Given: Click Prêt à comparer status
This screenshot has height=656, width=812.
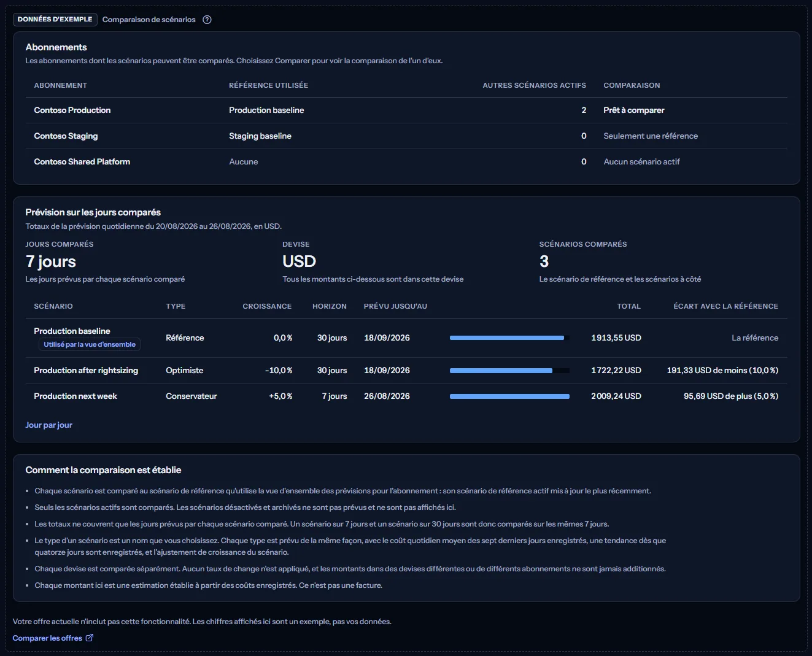Looking at the screenshot, I should [x=634, y=110].
